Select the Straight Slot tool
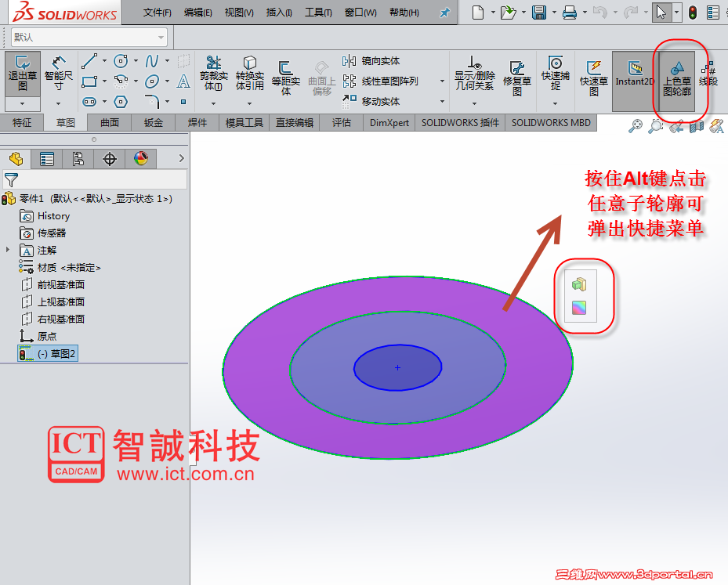 coord(89,102)
